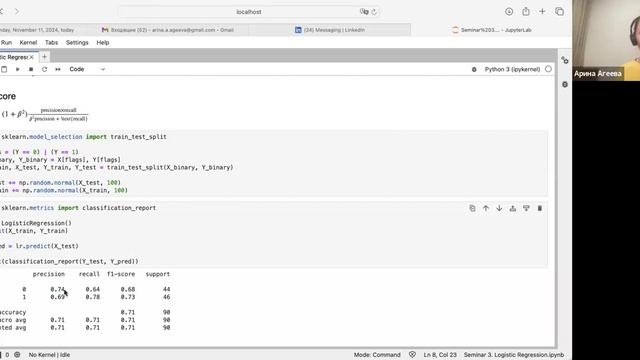Open the Tabs menu
Screen dimensions: 640x360
tap(51, 42)
